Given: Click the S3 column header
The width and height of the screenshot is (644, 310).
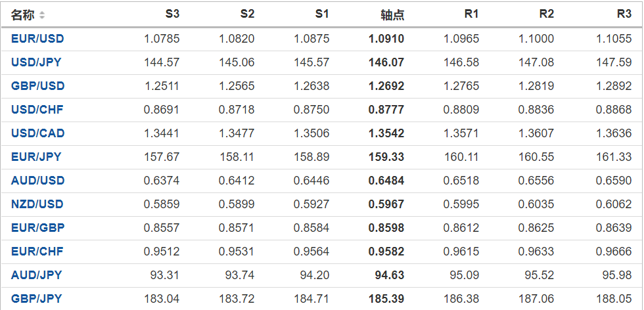Looking at the screenshot, I should [172, 14].
